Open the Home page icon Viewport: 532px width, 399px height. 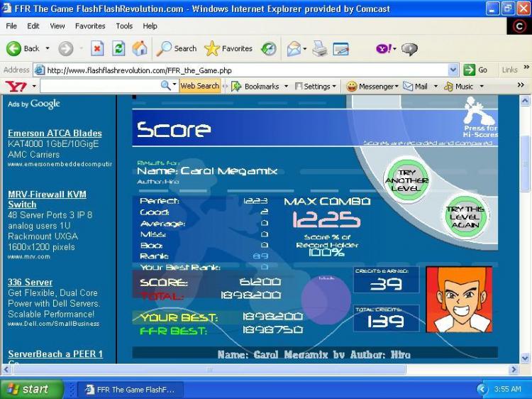(140, 48)
